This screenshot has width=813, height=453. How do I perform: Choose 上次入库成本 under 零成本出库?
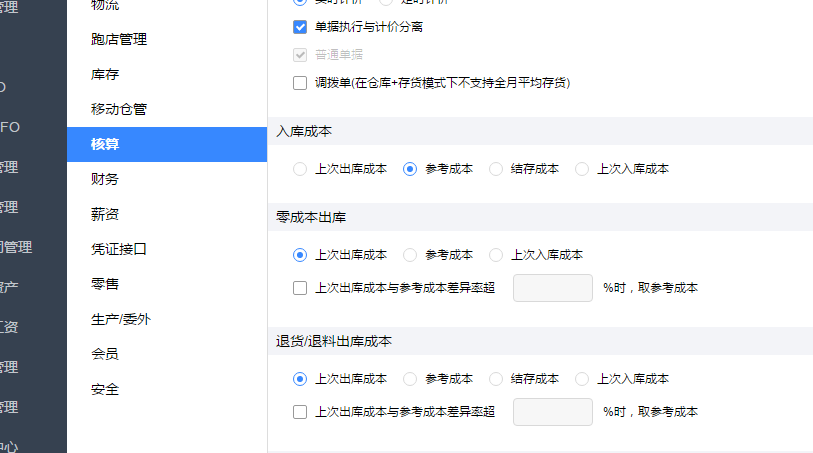click(496, 255)
